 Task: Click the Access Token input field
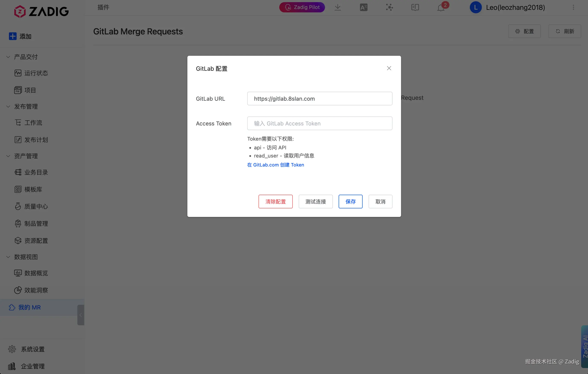(x=320, y=123)
